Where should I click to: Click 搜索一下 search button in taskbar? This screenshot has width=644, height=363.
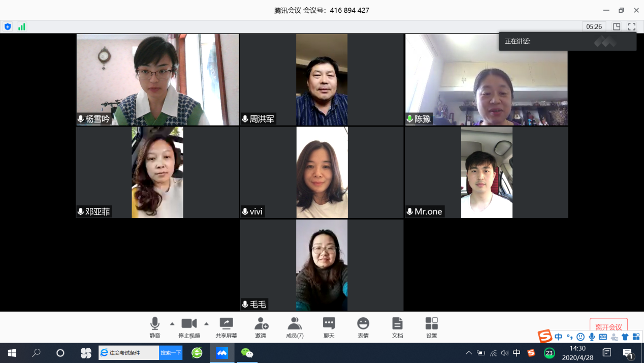click(171, 353)
